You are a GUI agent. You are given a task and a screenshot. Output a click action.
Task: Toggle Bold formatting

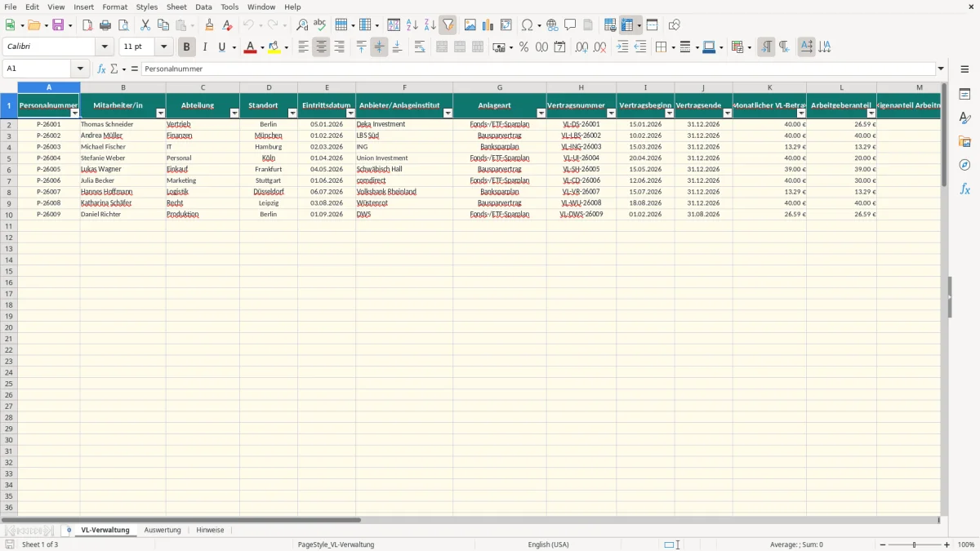pyautogui.click(x=187, y=47)
